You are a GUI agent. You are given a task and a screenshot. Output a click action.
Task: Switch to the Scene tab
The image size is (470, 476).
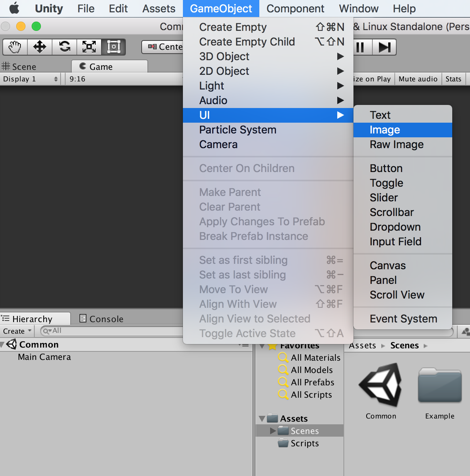pyautogui.click(x=19, y=67)
